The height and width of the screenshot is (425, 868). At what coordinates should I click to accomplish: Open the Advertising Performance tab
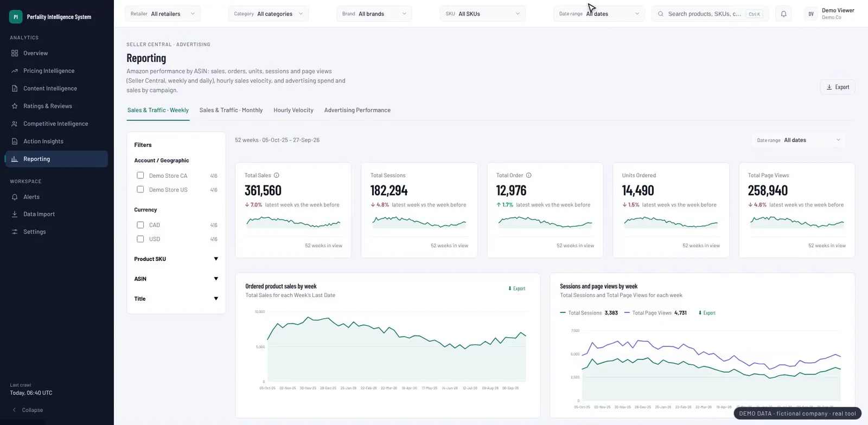coord(358,110)
